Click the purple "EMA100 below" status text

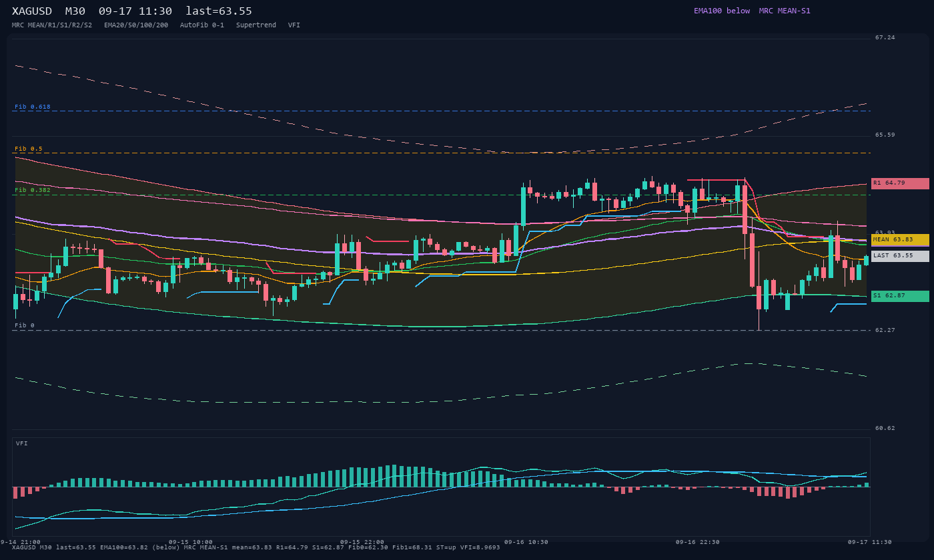(x=722, y=11)
